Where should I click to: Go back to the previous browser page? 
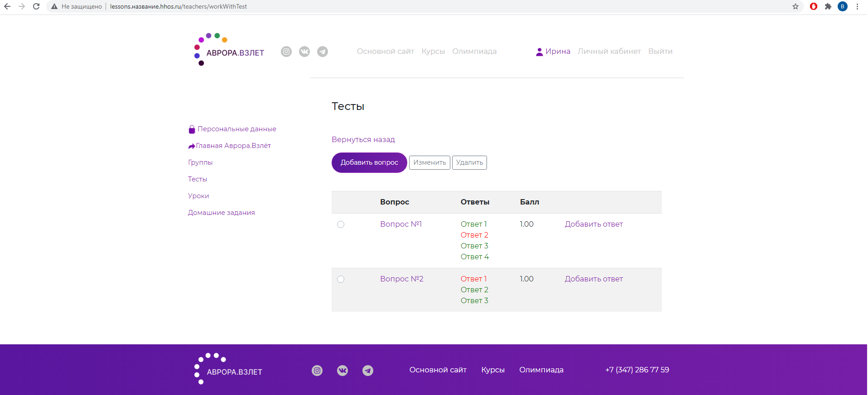point(7,6)
